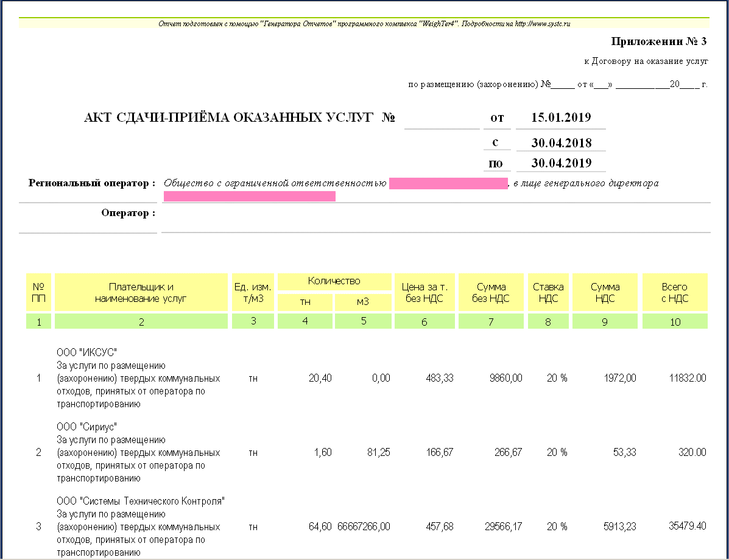This screenshot has width=729, height=560.
Task: Click the start date 30.04.2018
Action: click(561, 143)
